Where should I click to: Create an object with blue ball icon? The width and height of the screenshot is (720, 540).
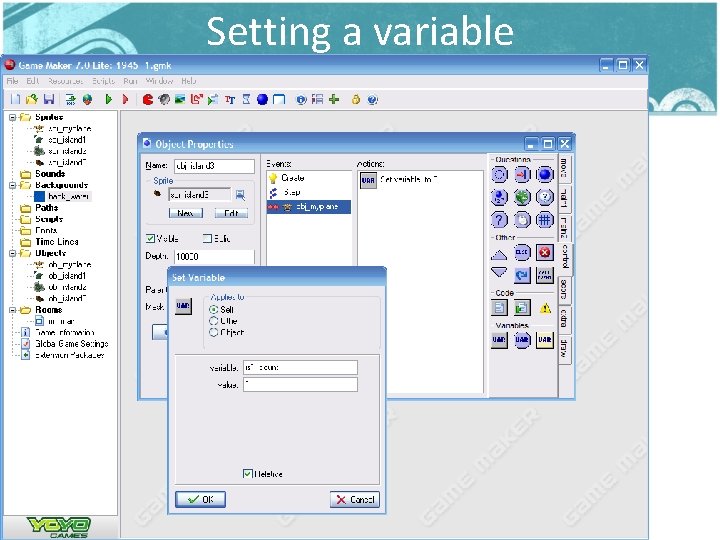(x=262, y=99)
